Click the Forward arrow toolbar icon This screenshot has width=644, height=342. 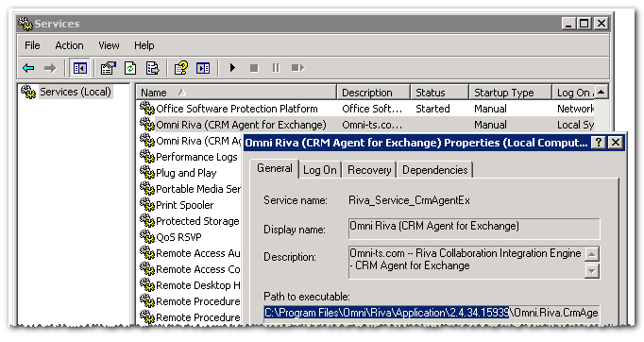point(50,68)
